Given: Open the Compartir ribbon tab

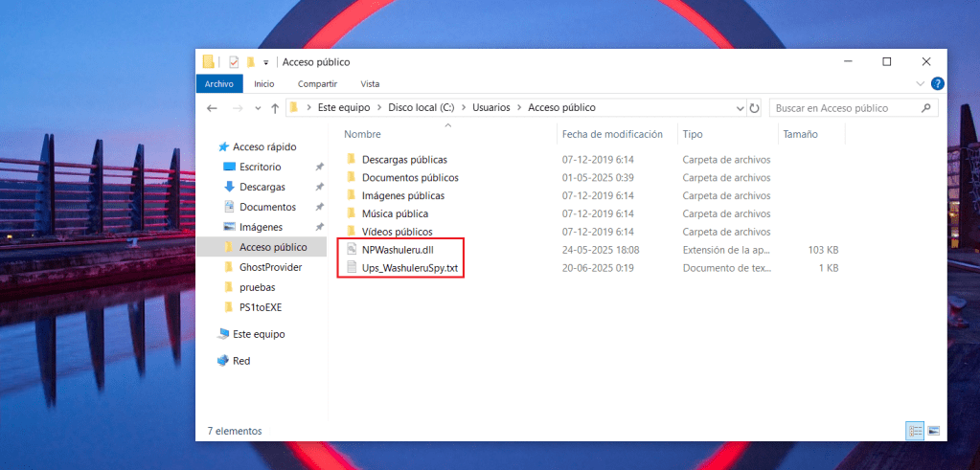Looking at the screenshot, I should (x=317, y=84).
